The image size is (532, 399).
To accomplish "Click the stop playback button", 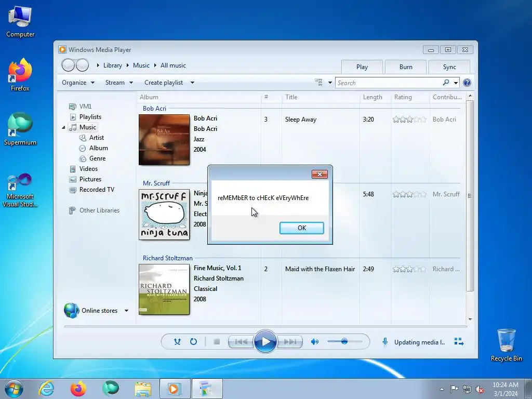I will tap(217, 342).
